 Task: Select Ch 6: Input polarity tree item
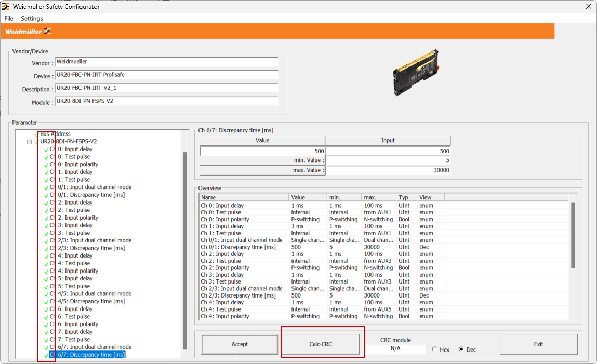point(74,324)
